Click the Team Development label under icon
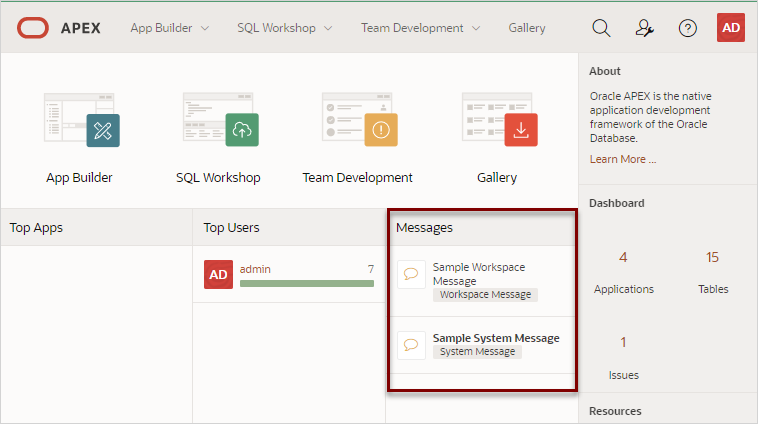 (357, 177)
